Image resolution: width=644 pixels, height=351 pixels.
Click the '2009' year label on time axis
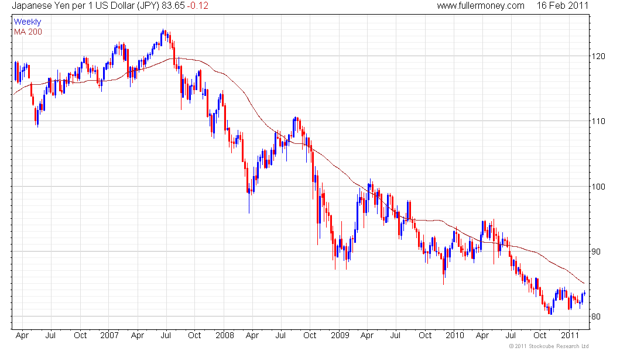point(340,335)
